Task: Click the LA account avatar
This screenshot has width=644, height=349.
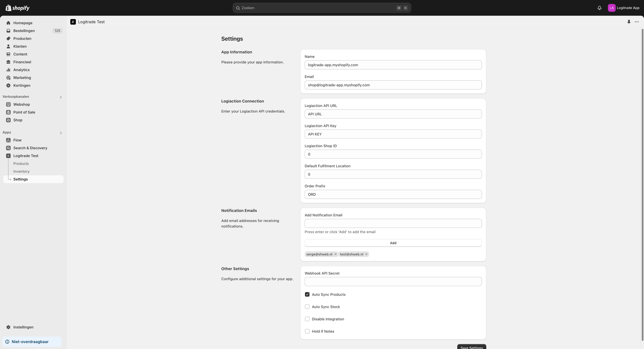Action: 612,8
